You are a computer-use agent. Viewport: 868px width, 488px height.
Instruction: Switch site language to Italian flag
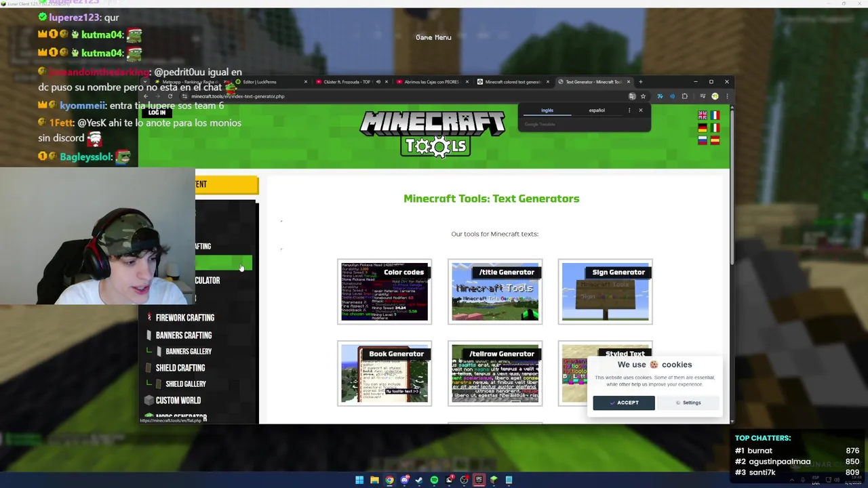point(715,127)
